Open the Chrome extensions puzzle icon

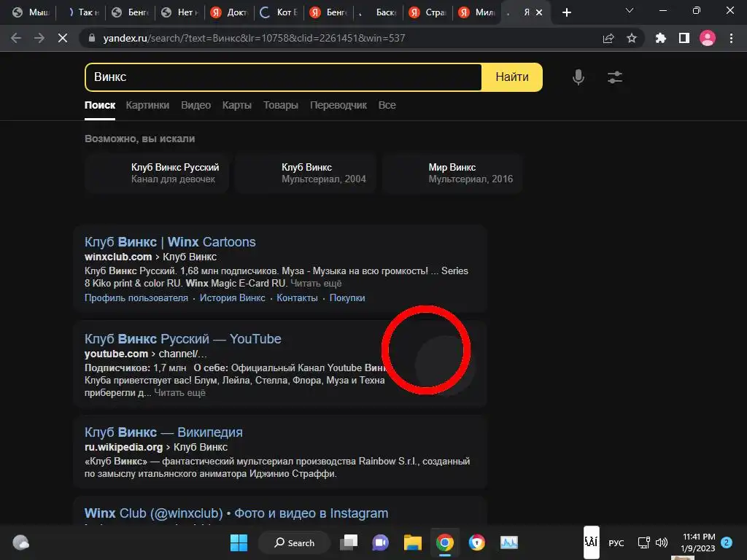point(660,38)
